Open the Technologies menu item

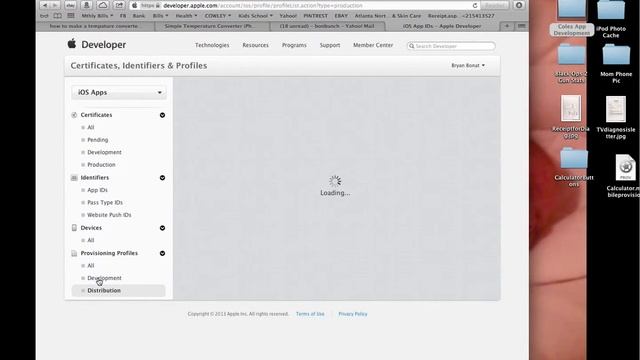click(212, 45)
